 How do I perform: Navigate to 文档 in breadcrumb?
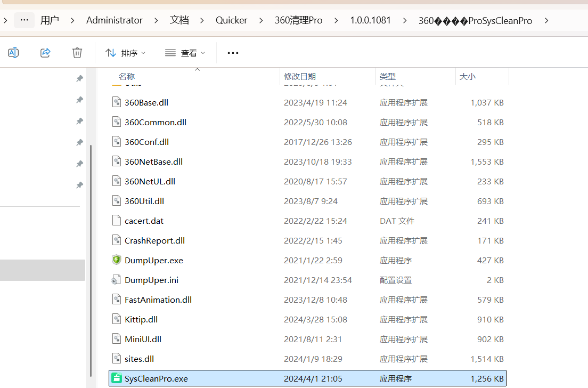click(179, 20)
